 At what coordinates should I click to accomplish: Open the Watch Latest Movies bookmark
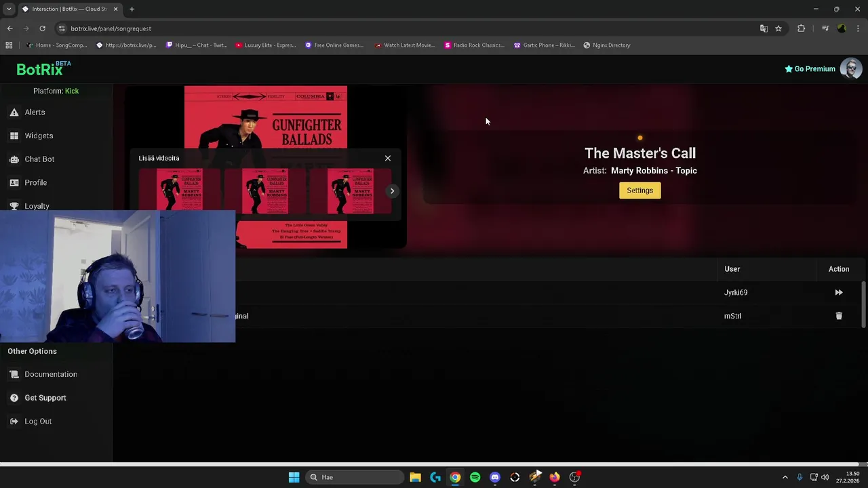[404, 45]
